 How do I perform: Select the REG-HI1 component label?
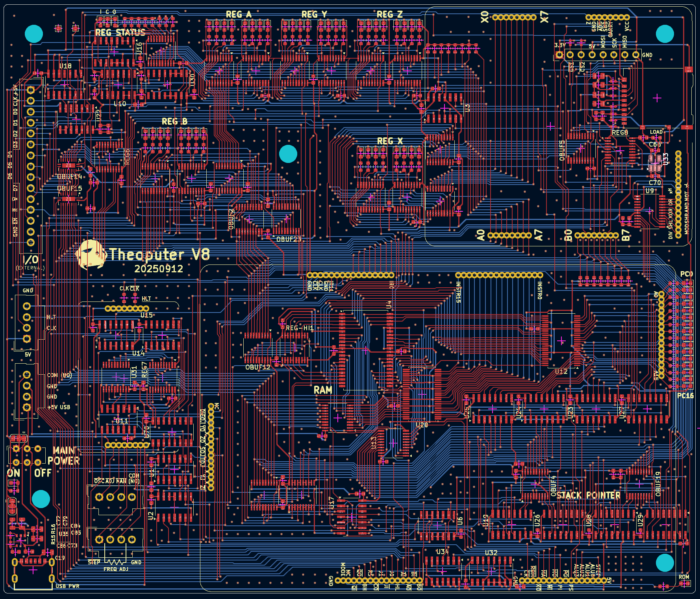(300, 328)
